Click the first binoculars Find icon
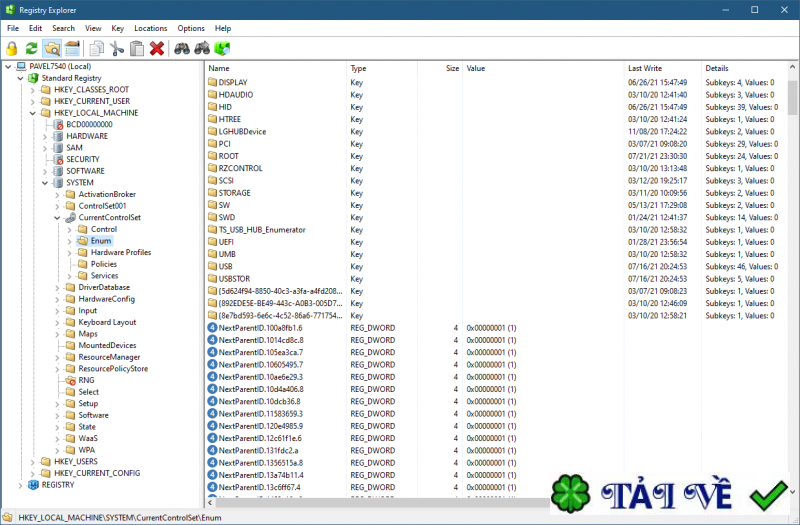This screenshot has height=525, width=800. (182, 48)
